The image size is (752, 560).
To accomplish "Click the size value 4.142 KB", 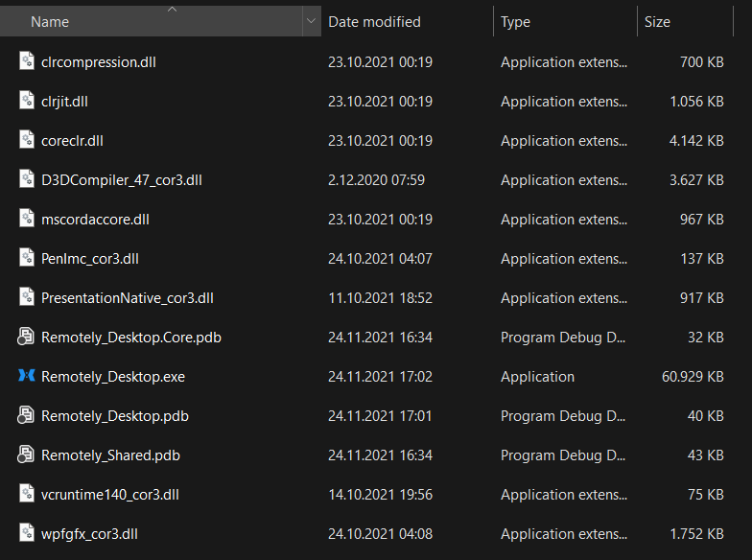I will click(696, 141).
